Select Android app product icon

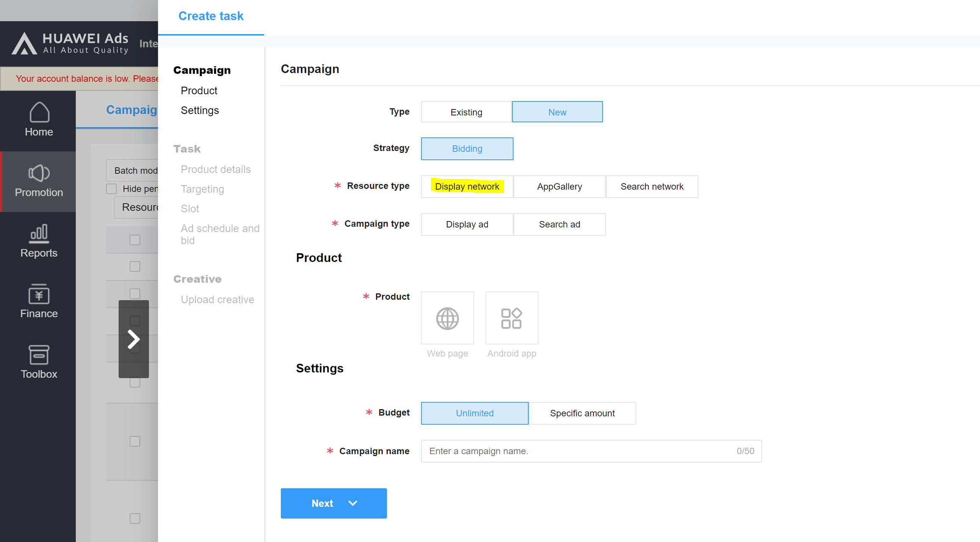pyautogui.click(x=511, y=318)
